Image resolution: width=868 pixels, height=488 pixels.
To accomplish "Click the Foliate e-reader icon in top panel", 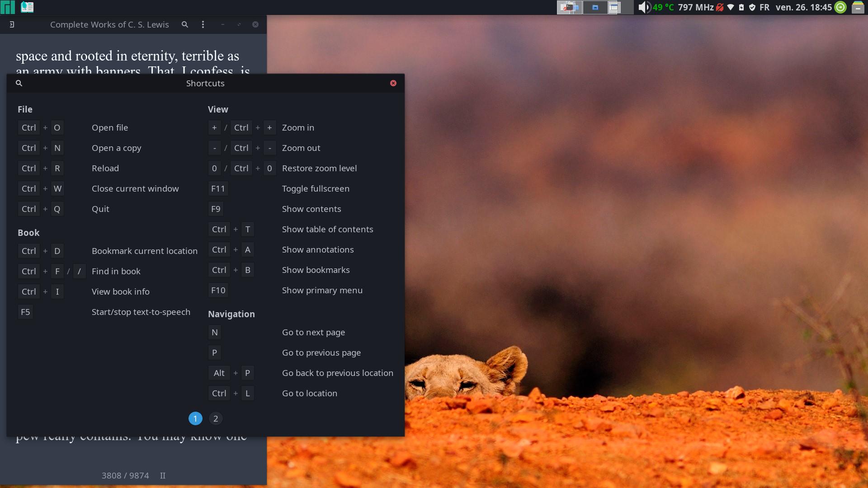I will click(x=27, y=7).
